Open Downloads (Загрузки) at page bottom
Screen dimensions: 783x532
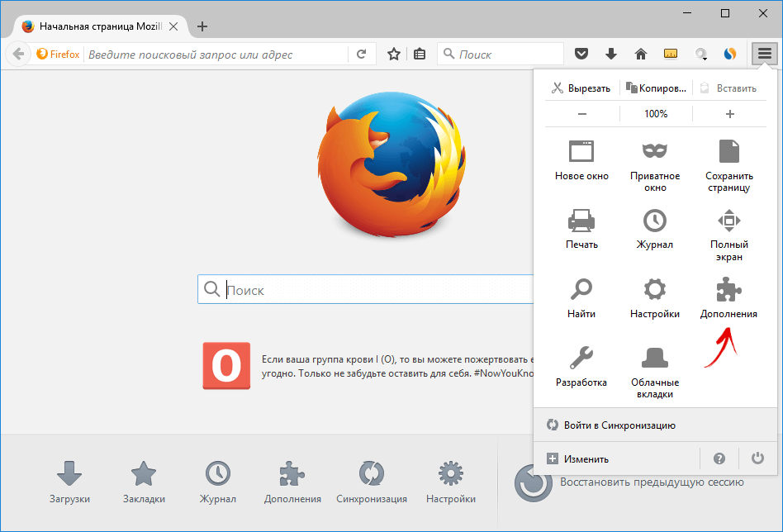[x=69, y=482]
